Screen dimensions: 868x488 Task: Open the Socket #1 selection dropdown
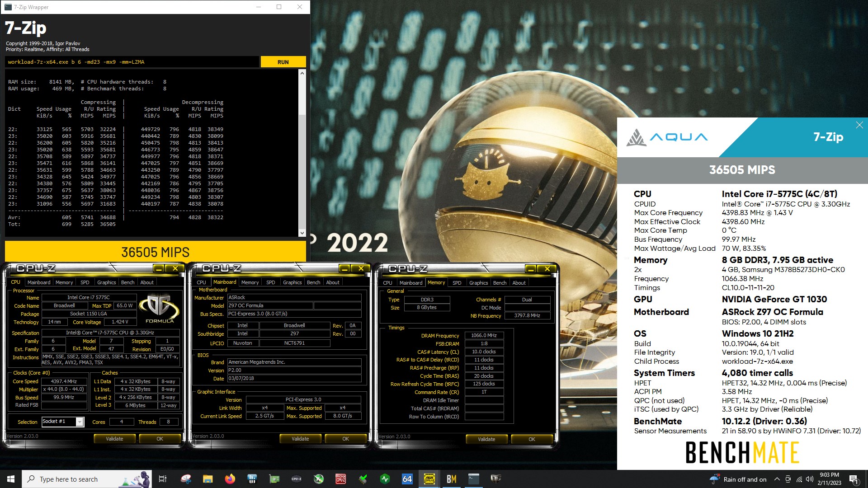(x=80, y=422)
